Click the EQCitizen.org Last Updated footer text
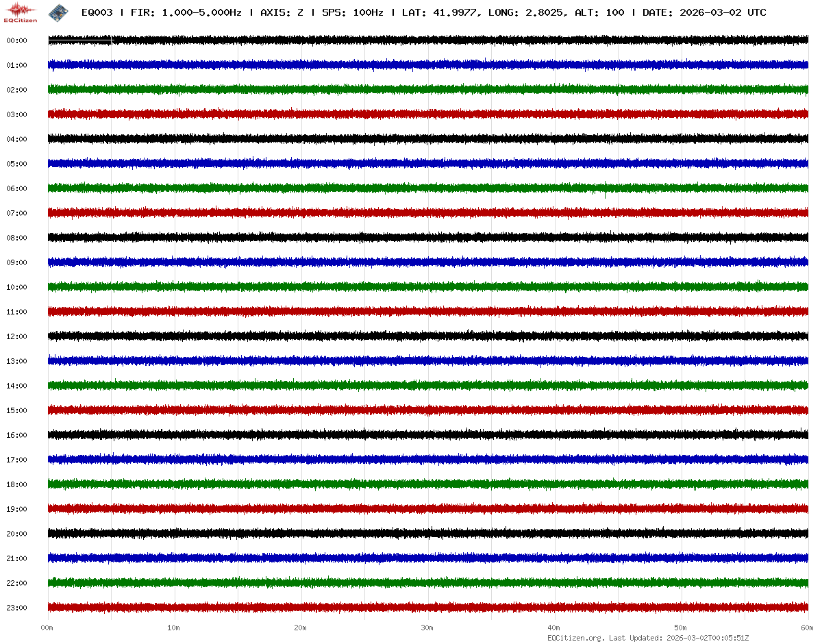Image resolution: width=822 pixels, height=644 pixels. [648, 638]
